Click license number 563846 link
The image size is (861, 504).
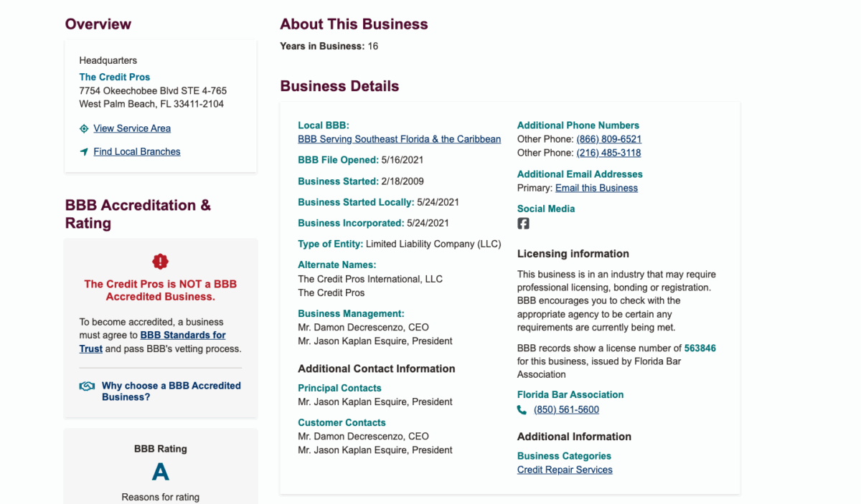[x=701, y=348]
